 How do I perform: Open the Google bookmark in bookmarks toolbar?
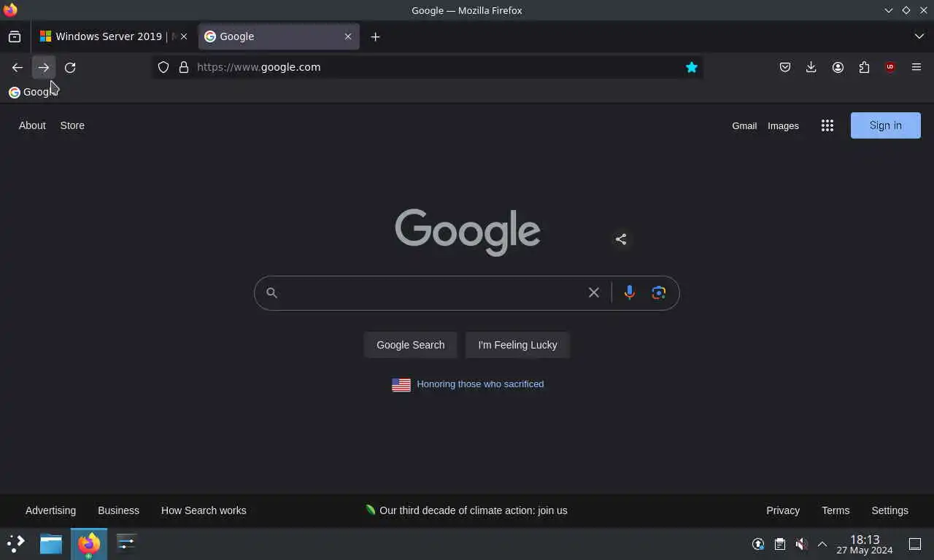tap(34, 92)
